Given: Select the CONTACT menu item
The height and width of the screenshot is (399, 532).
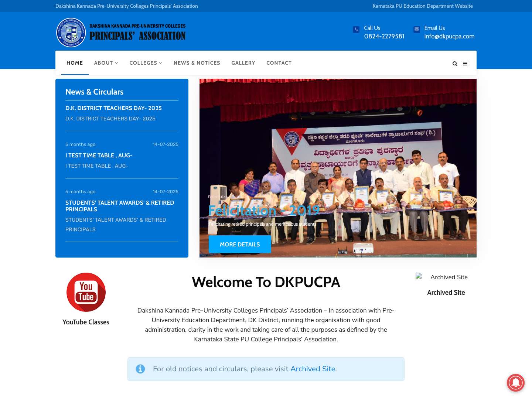Looking at the screenshot, I should pyautogui.click(x=279, y=63).
